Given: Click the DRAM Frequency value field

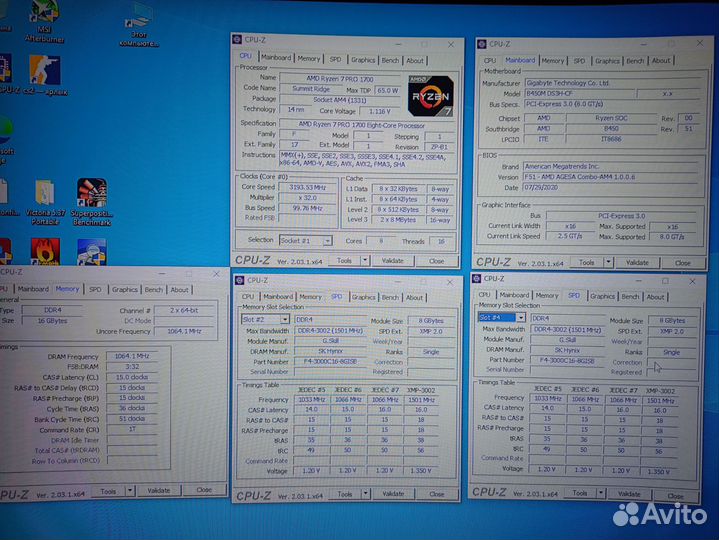Looking at the screenshot, I should [x=132, y=356].
